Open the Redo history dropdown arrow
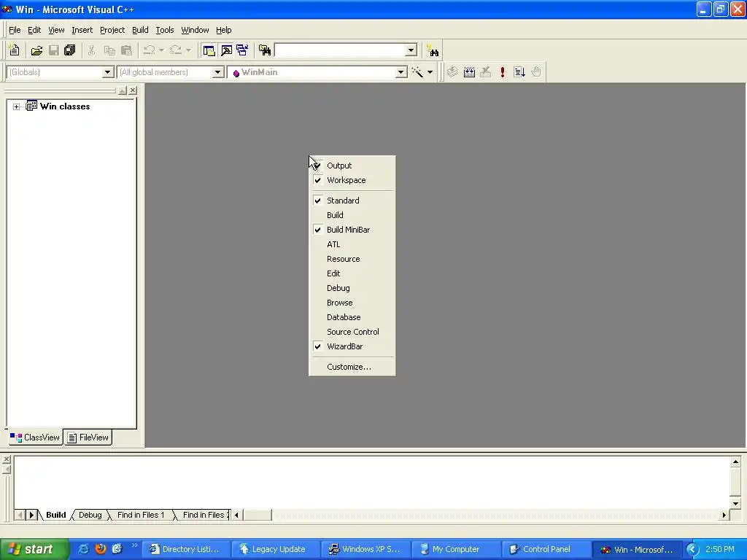 tap(189, 50)
